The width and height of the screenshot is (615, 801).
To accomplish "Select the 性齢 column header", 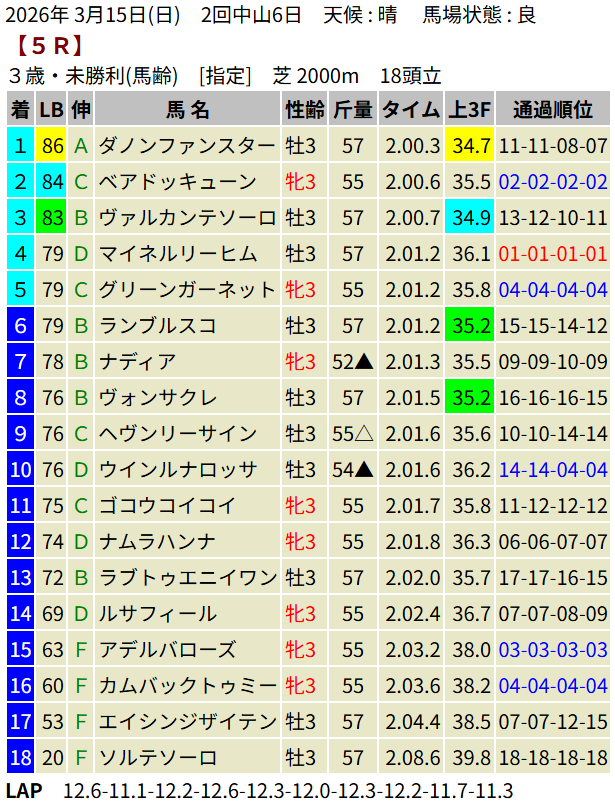I will (304, 110).
